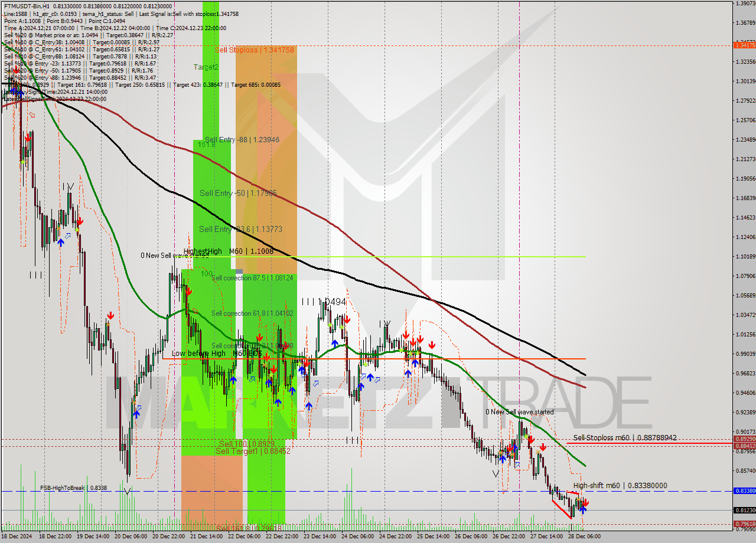Click the red 0.89290 price tag on axis
Image resolution: width=756 pixels, height=543 pixels.
tap(744, 439)
